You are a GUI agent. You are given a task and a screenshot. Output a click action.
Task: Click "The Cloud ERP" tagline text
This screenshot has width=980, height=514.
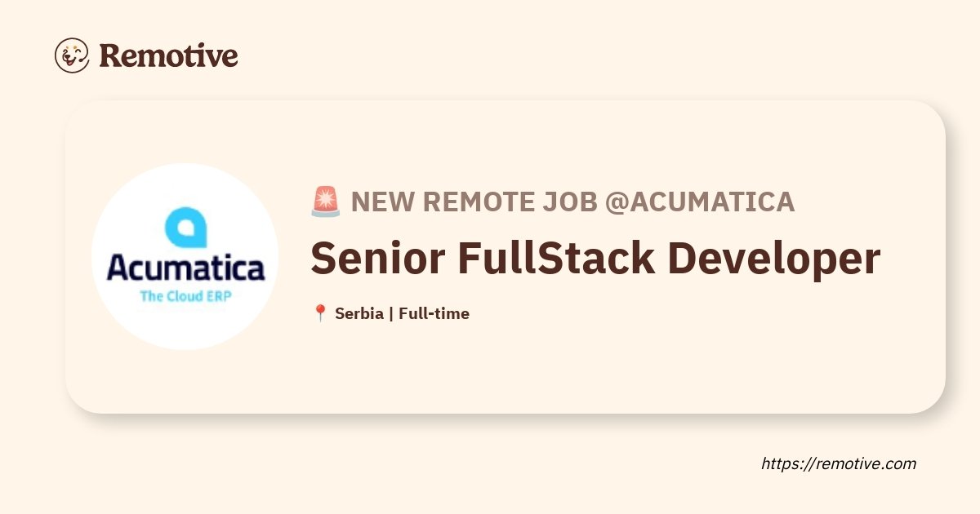click(185, 295)
